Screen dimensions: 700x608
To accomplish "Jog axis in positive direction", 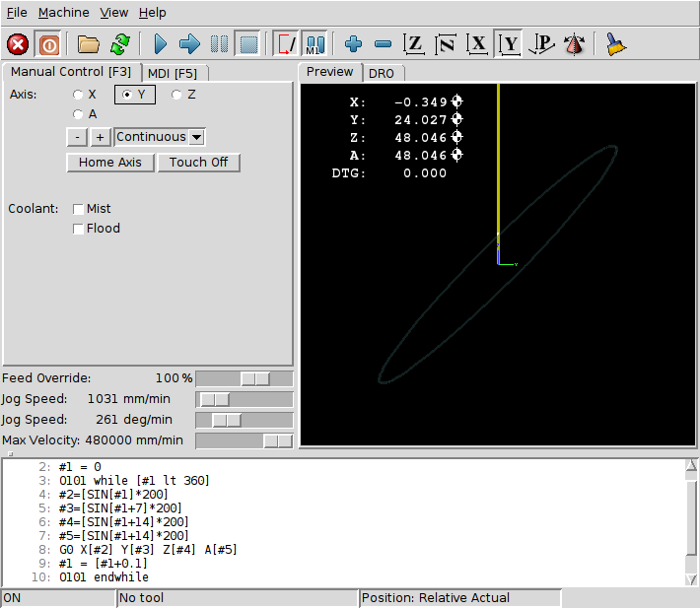I will pos(100,137).
